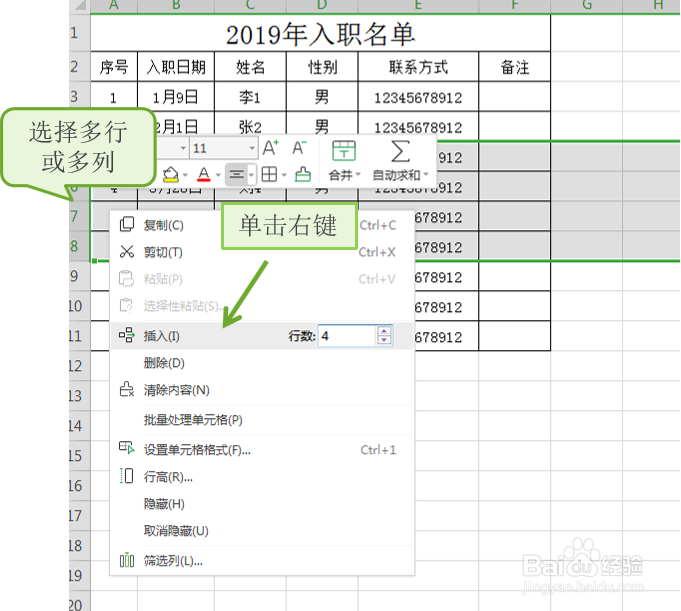Expand the borders dropdown arrow
This screenshot has width=681, height=611.
(x=284, y=175)
